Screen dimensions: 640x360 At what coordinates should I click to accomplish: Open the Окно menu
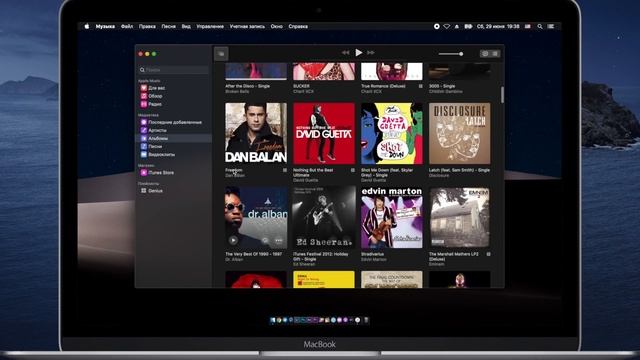(x=277, y=26)
